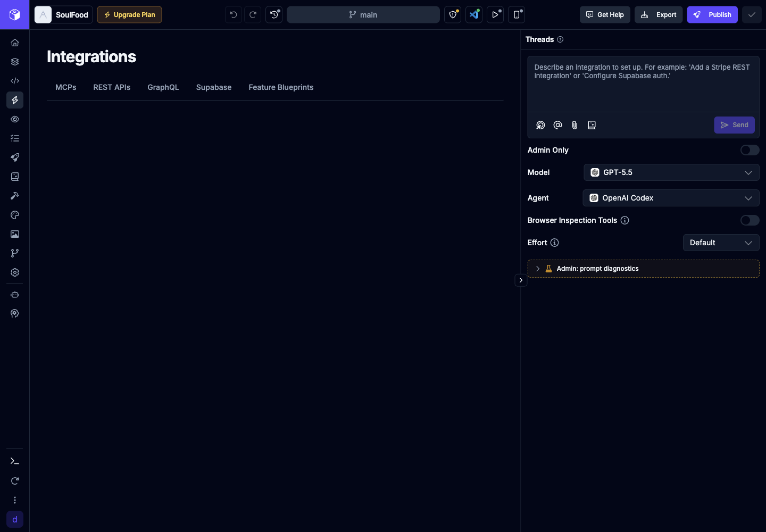Open the git branch sidebar icon
Viewport: 766px width, 532px height.
tap(15, 253)
